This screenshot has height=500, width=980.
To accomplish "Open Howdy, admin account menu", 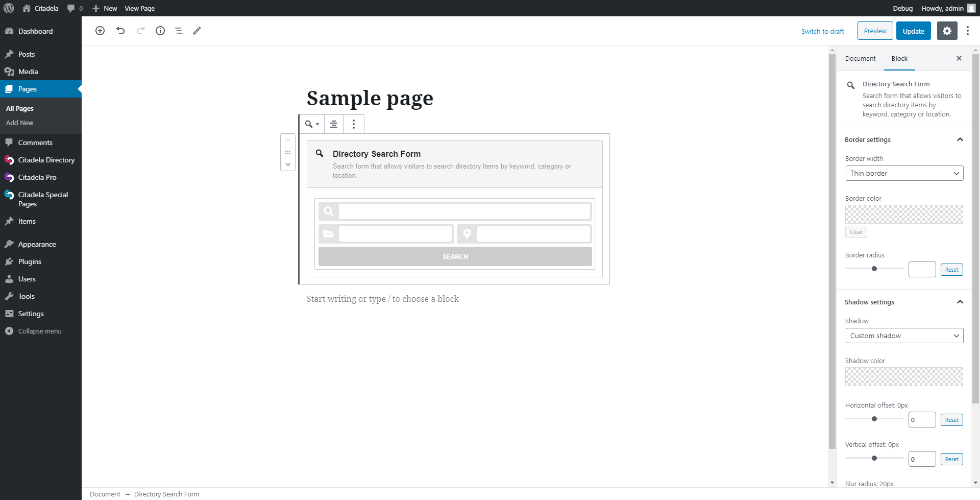I will (x=948, y=8).
